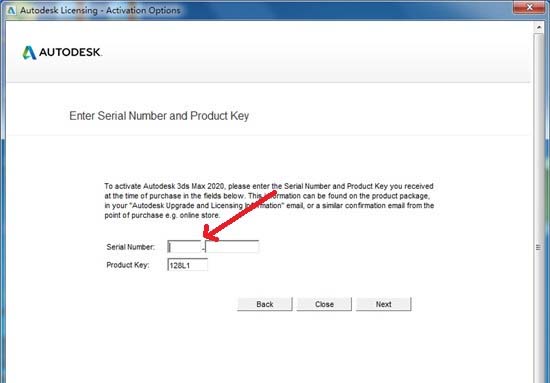
Task: Click the title bar text Autodesk Licensing - Activation Options
Action: tap(100, 10)
